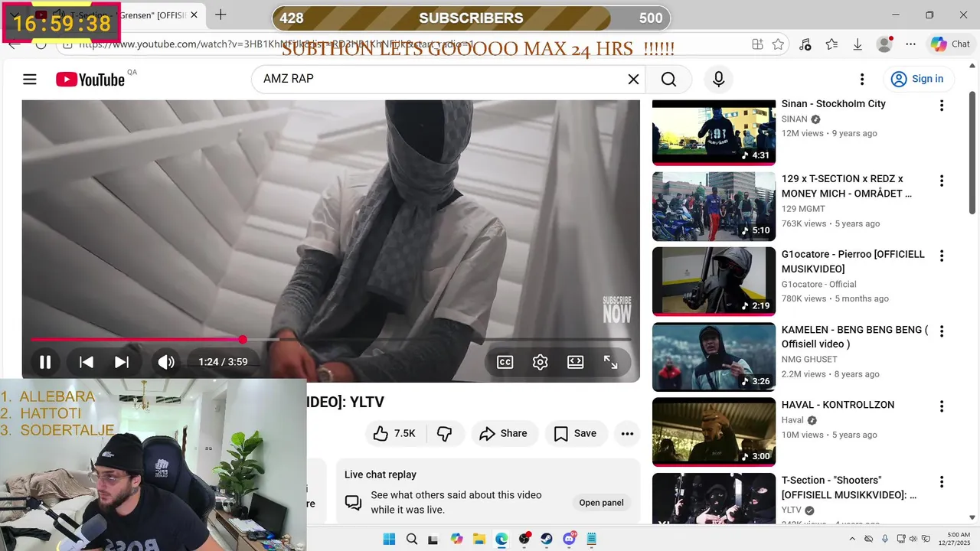The image size is (980, 551).
Task: Toggle closed captions on the player
Action: 505,362
